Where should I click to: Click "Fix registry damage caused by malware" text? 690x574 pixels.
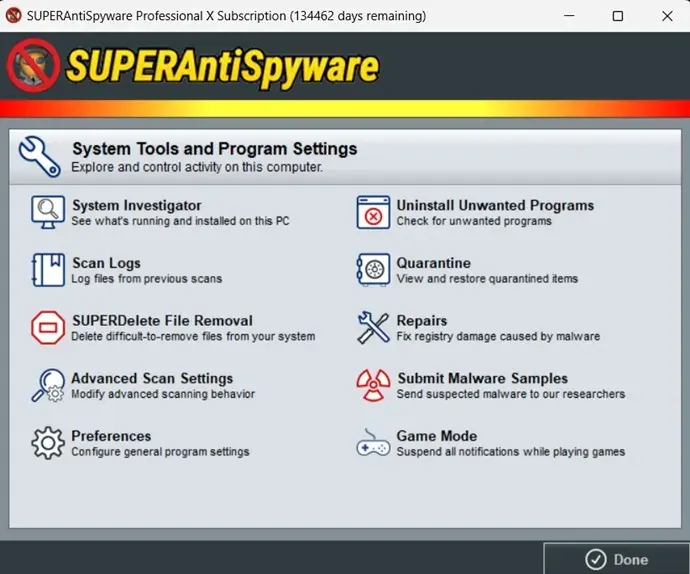point(498,336)
